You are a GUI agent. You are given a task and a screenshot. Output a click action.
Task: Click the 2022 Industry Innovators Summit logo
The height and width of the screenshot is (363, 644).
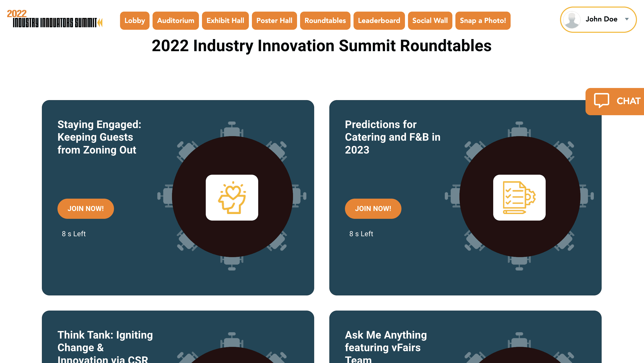click(x=54, y=19)
